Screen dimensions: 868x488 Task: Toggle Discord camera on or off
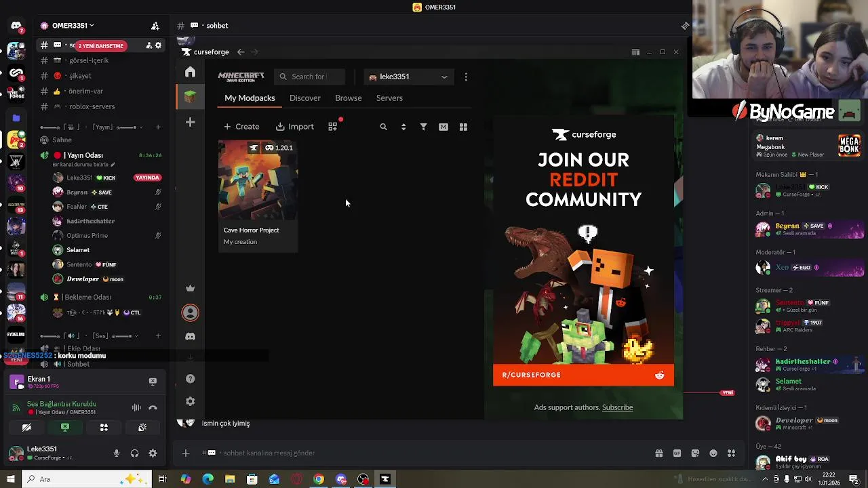[x=26, y=428]
